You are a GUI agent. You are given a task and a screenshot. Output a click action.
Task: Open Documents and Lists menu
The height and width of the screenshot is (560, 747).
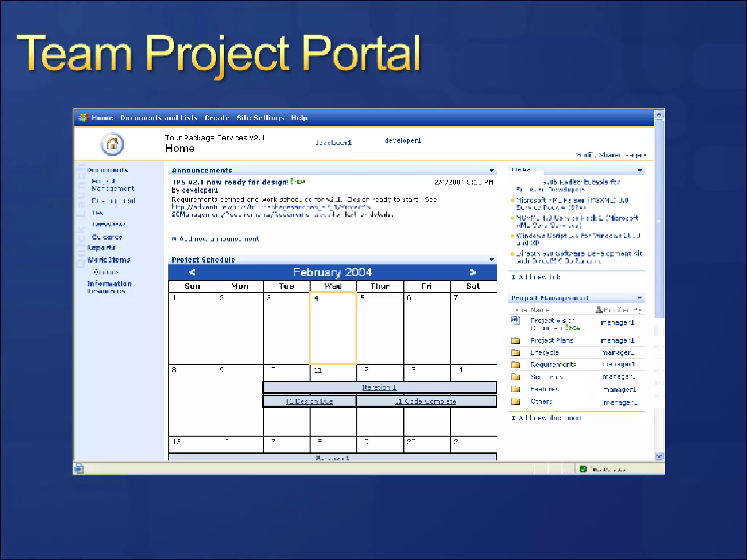pos(159,118)
